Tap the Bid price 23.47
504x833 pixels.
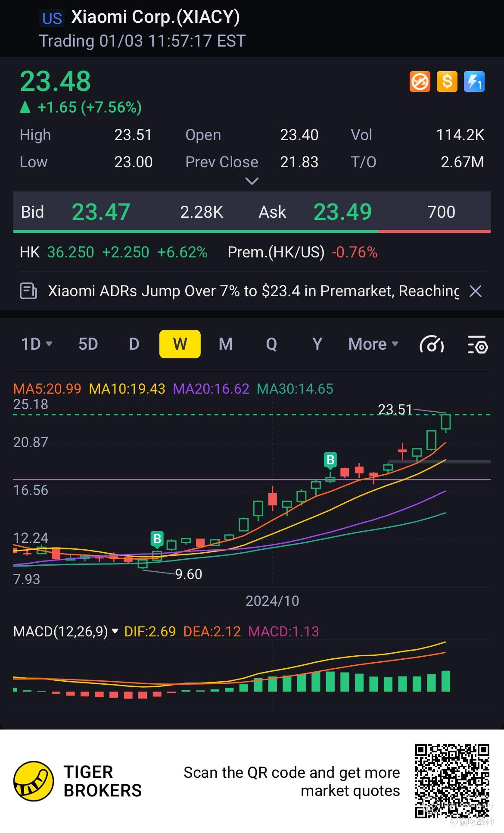click(101, 212)
